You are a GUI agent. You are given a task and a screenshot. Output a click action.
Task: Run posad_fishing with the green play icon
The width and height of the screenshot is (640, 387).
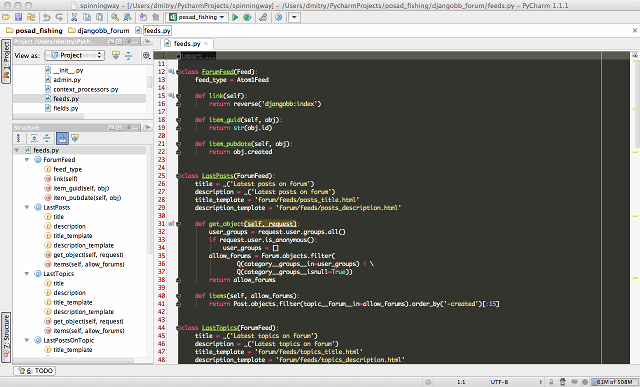point(235,17)
